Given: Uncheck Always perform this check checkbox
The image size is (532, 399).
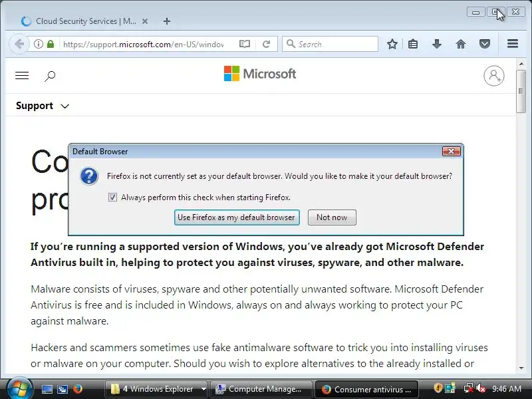Looking at the screenshot, I should pyautogui.click(x=112, y=197).
